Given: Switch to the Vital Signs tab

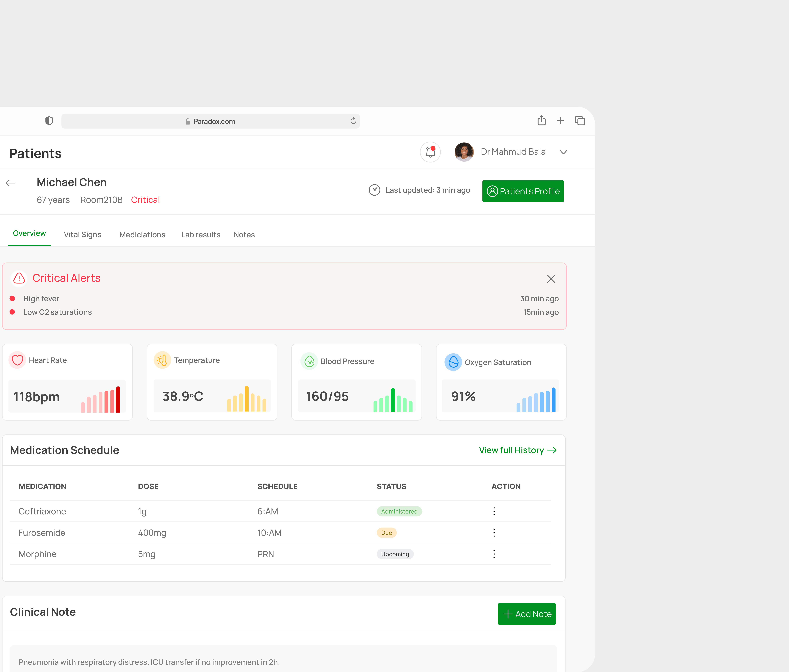Looking at the screenshot, I should 82,235.
